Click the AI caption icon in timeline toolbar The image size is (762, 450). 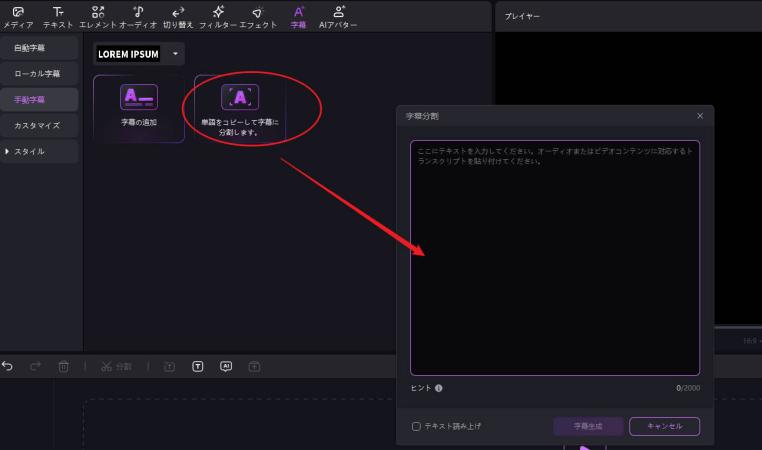click(x=226, y=367)
